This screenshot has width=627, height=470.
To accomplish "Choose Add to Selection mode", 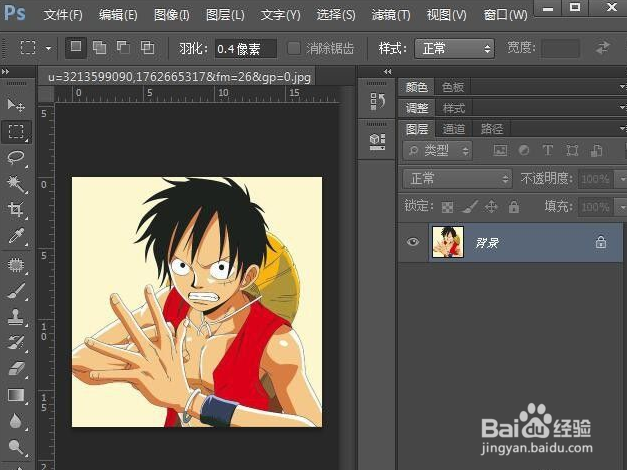I will tap(100, 48).
